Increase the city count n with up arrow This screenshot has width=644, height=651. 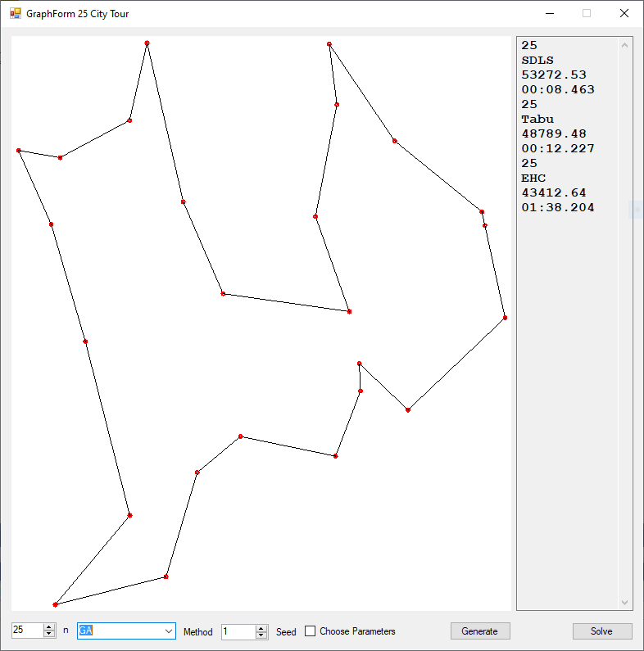[x=49, y=627]
